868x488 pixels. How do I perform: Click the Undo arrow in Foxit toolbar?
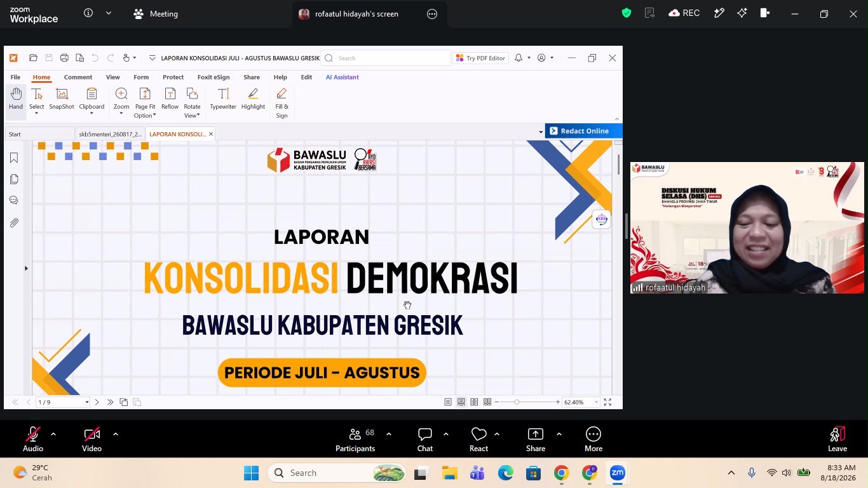95,58
